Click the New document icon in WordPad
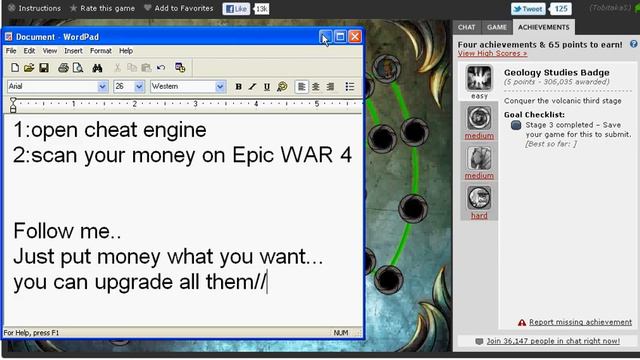The width and height of the screenshot is (640, 360). pyautogui.click(x=15, y=68)
